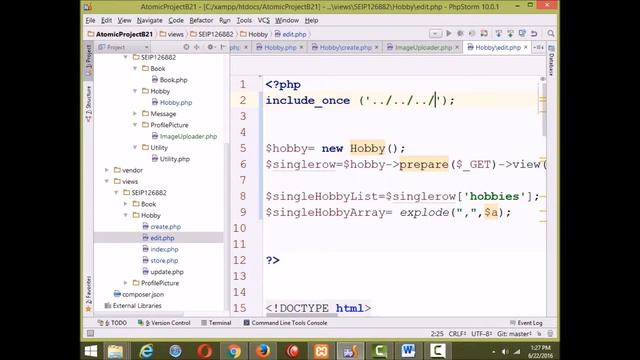Click the scroll from source icon in the Project panel
The image size is (640, 360).
point(186,47)
